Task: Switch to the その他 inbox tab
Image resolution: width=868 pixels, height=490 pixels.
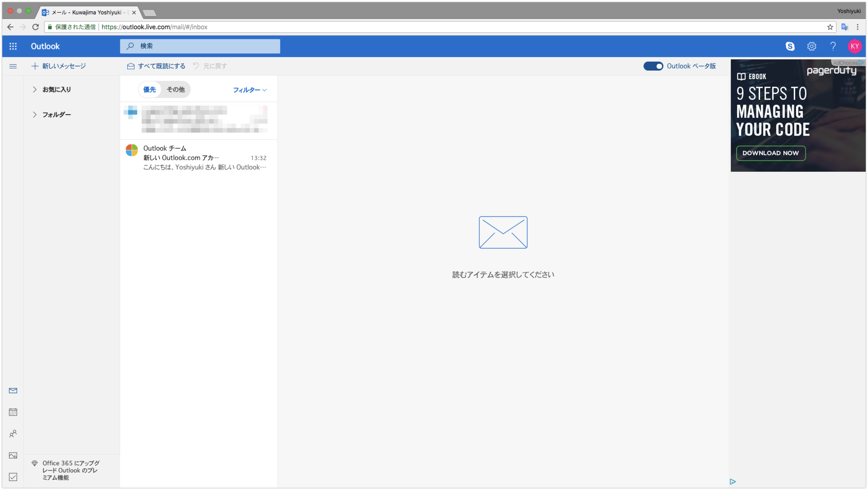Action: click(176, 89)
